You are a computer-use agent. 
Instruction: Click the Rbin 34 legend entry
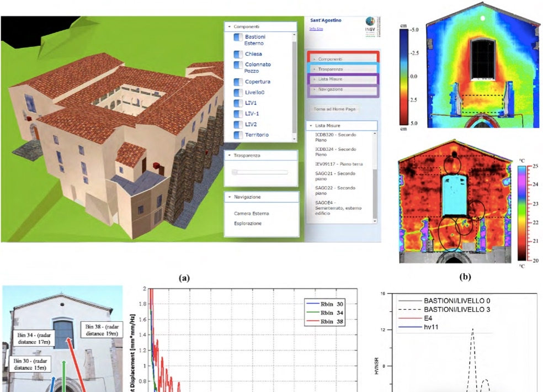325,312
